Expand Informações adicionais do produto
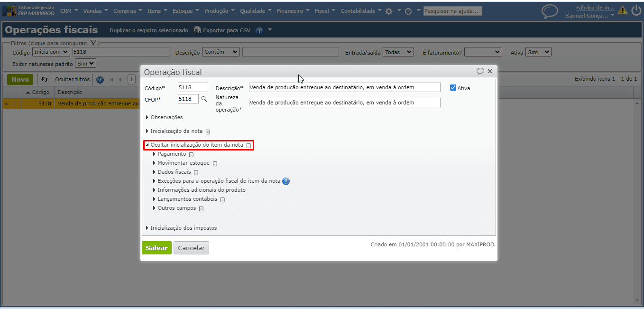Screen dimensions: 644x309 199,190
